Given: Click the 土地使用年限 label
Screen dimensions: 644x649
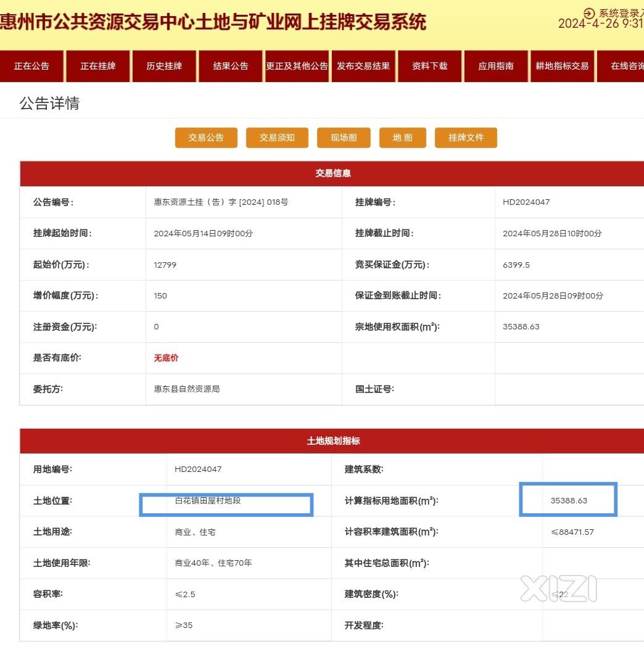Looking at the screenshot, I should coord(62,563).
